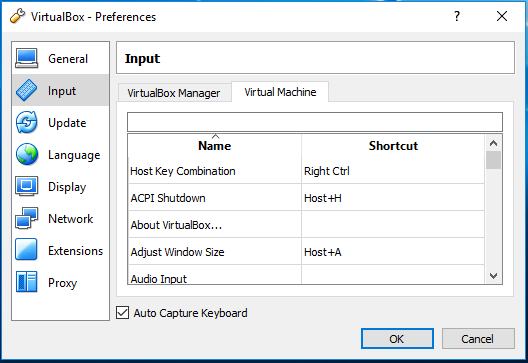Select the Adjust Window Size row
This screenshot has width=528, height=363.
click(306, 252)
